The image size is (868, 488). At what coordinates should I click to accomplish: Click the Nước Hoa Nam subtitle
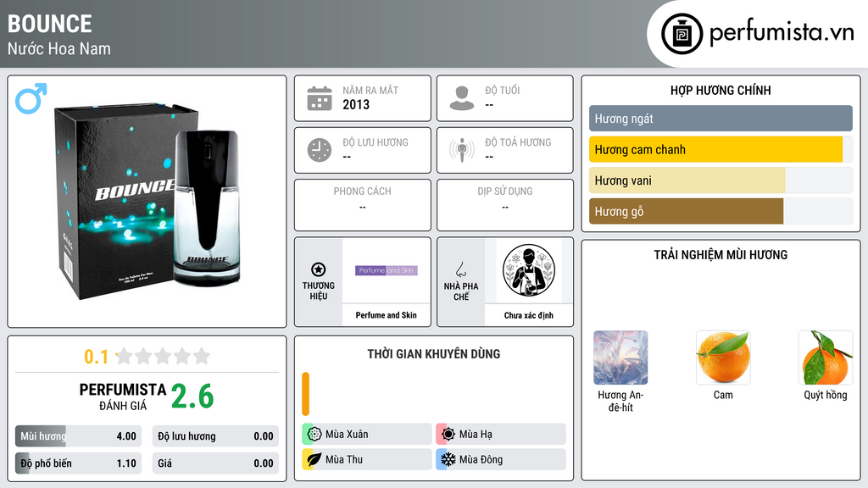pos(59,48)
